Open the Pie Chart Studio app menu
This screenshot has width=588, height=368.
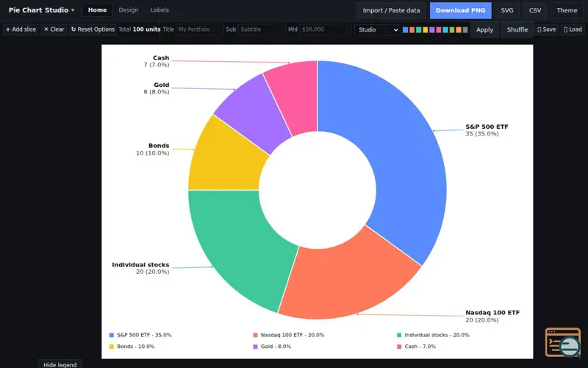41,10
